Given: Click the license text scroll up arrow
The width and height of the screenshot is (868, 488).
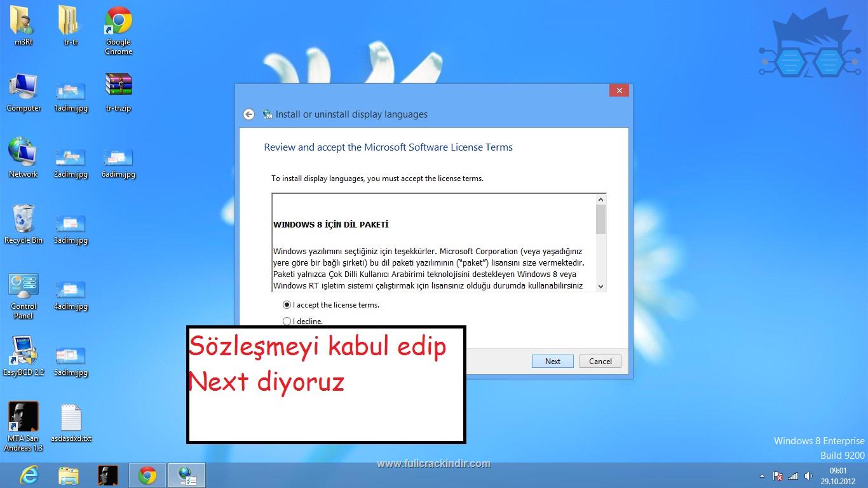Looking at the screenshot, I should click(600, 200).
